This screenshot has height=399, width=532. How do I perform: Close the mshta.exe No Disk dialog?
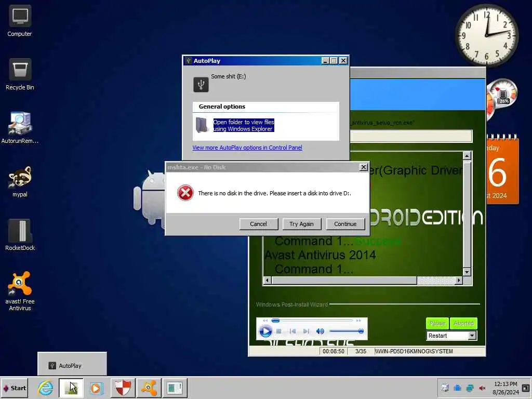363,167
